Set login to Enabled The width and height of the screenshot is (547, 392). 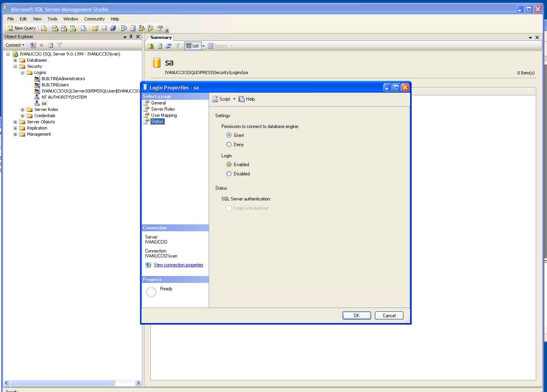click(229, 165)
